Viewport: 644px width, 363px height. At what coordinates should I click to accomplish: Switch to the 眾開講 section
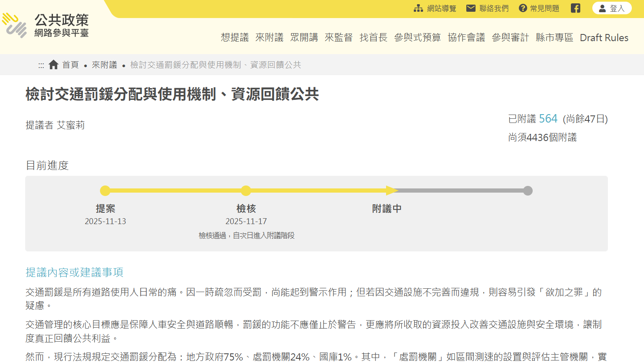(x=304, y=37)
